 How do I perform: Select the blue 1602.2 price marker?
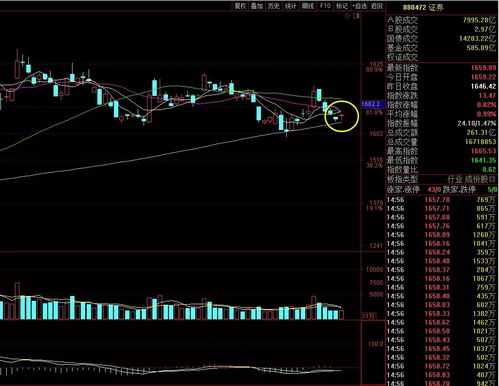pyautogui.click(x=372, y=104)
